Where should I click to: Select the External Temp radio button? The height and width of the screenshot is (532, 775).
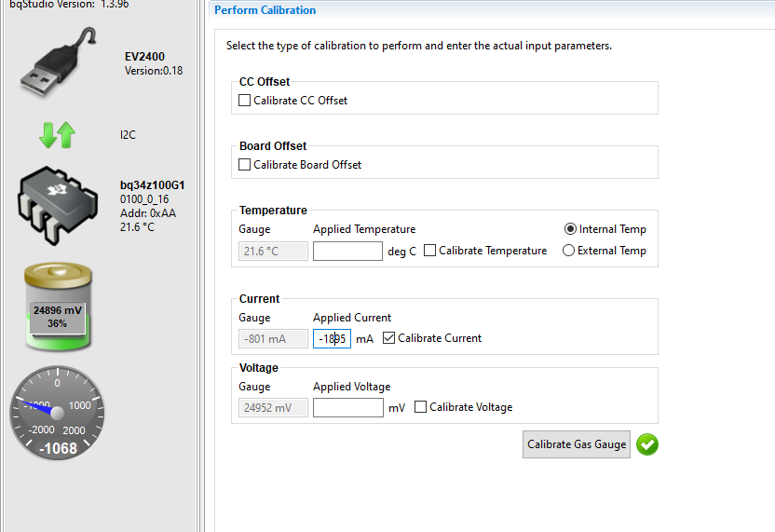click(569, 251)
